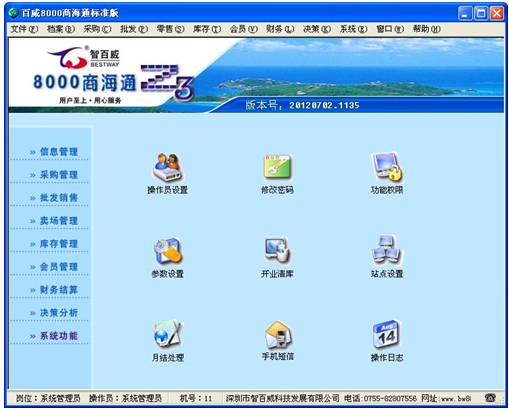The image size is (509, 411).
Task: Open the 财务(L) menu
Action: [280, 29]
